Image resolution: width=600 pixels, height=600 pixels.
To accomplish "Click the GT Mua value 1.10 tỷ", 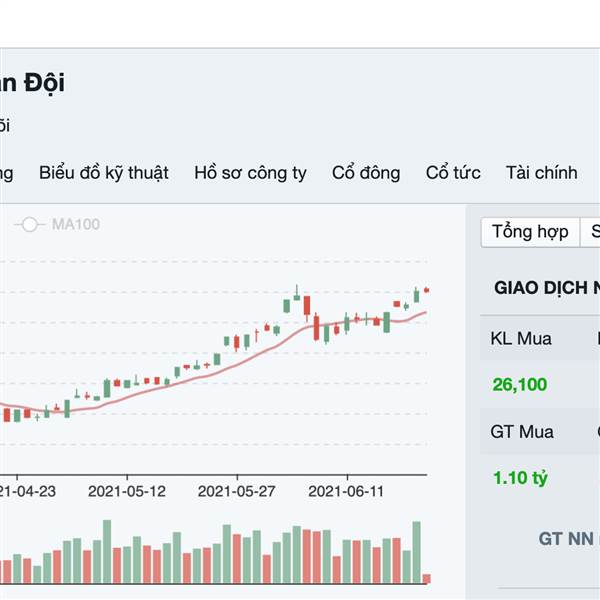I will [x=520, y=478].
